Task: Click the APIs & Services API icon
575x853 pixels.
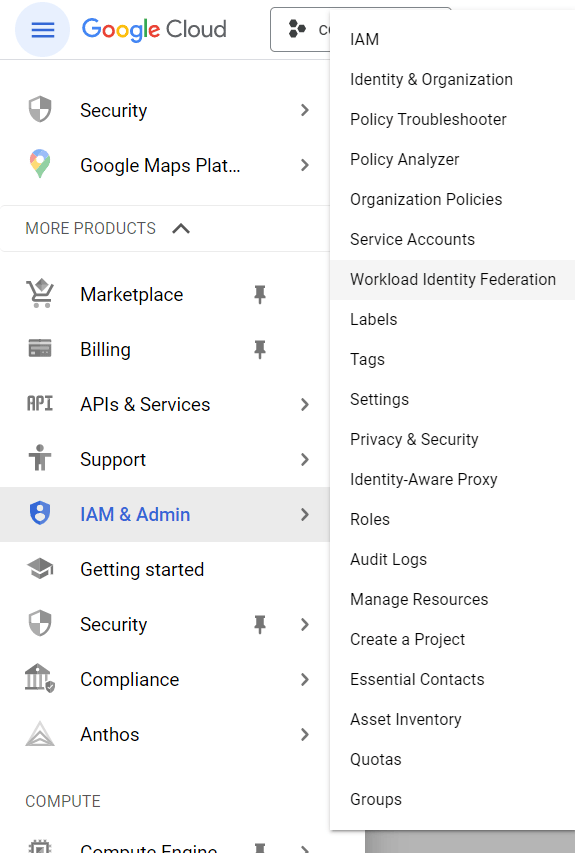Action: pyautogui.click(x=40, y=404)
